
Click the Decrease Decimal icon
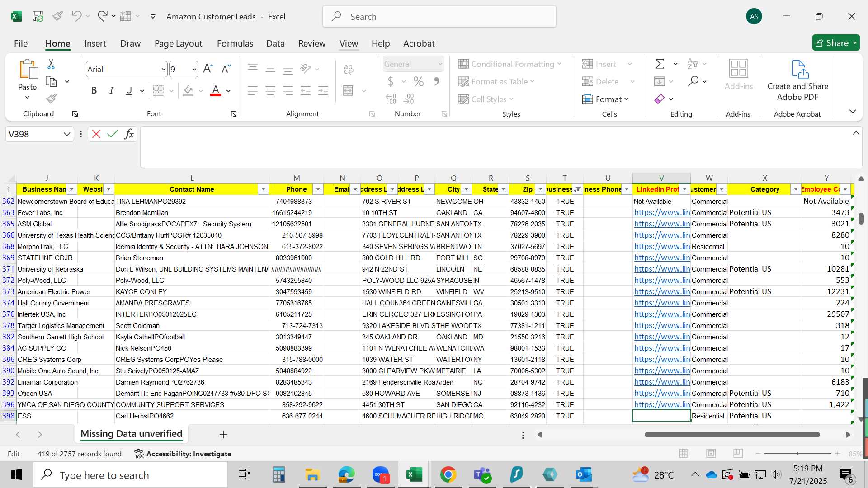coord(409,99)
